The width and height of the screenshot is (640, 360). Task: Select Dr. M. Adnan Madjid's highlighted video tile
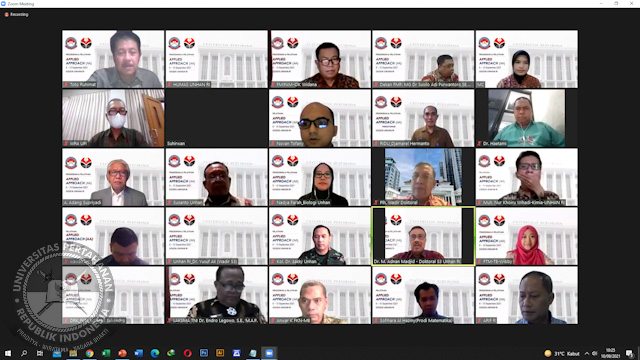tap(423, 236)
